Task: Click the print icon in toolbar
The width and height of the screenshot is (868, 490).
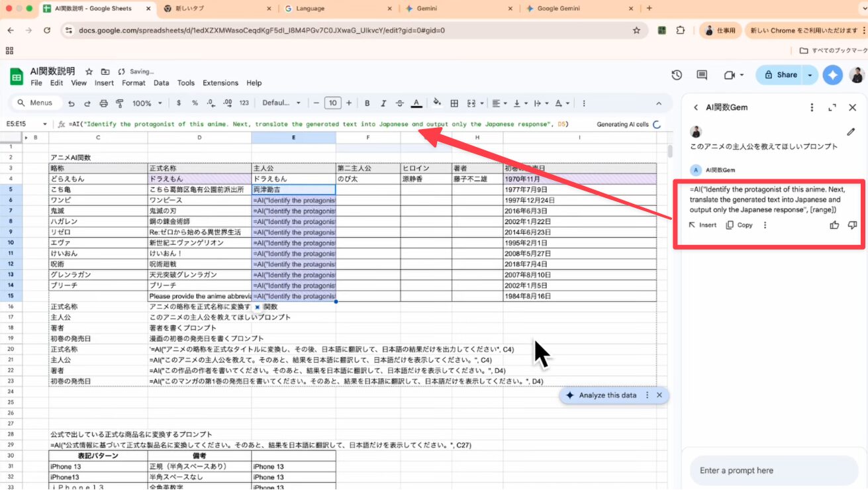Action: click(x=103, y=103)
